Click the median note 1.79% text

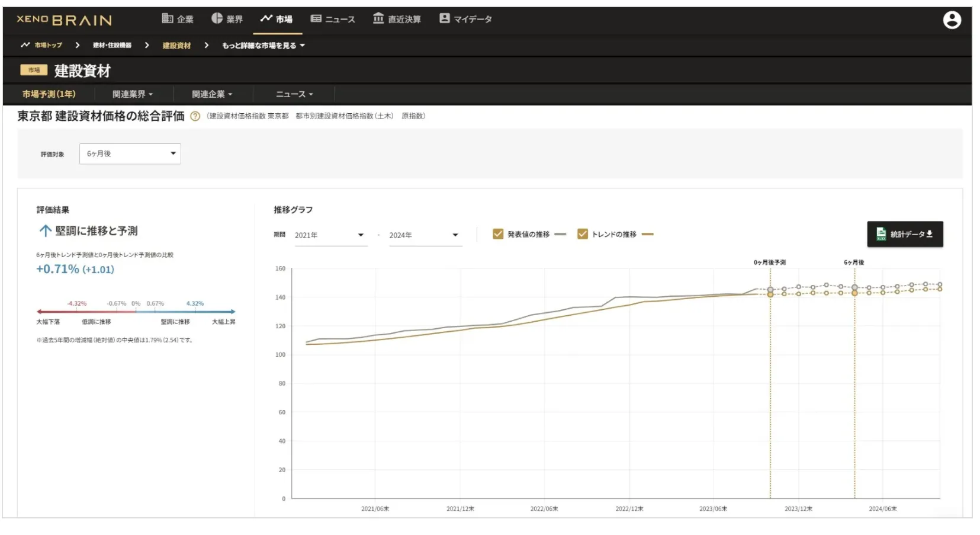[x=114, y=340]
